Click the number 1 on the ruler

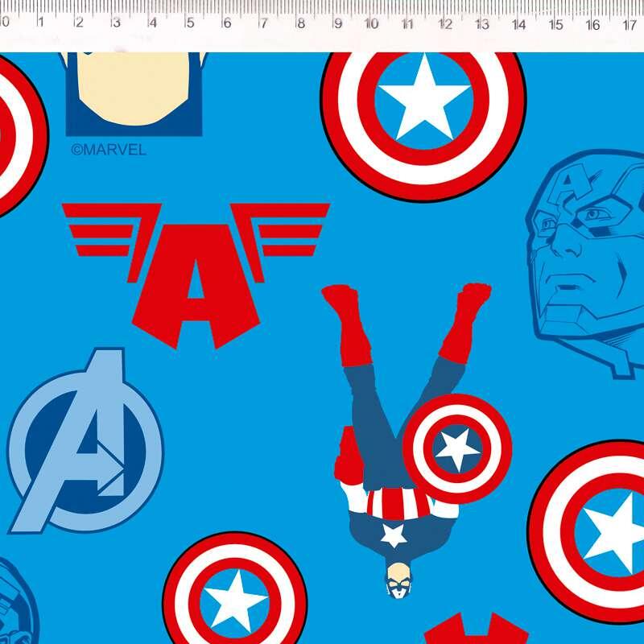click(40, 23)
